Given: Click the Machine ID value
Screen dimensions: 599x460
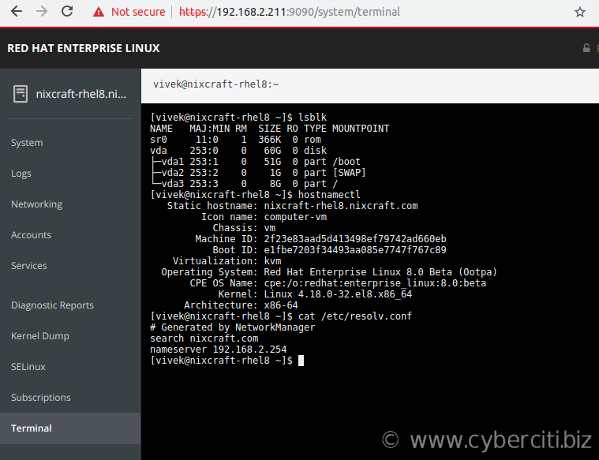Looking at the screenshot, I should coord(355,239).
